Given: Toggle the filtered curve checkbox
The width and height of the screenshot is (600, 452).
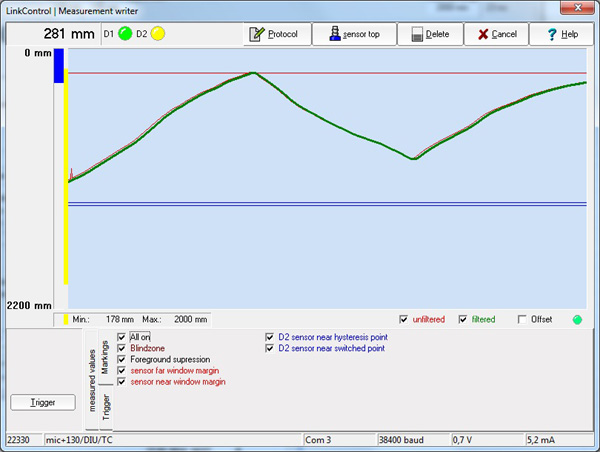Looking at the screenshot, I should pyautogui.click(x=463, y=320).
